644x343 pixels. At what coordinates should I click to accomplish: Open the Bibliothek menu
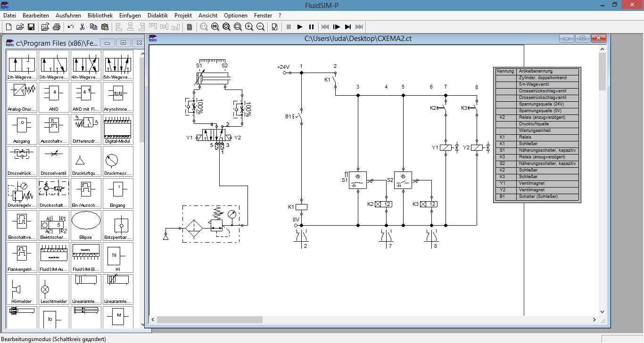[100, 16]
